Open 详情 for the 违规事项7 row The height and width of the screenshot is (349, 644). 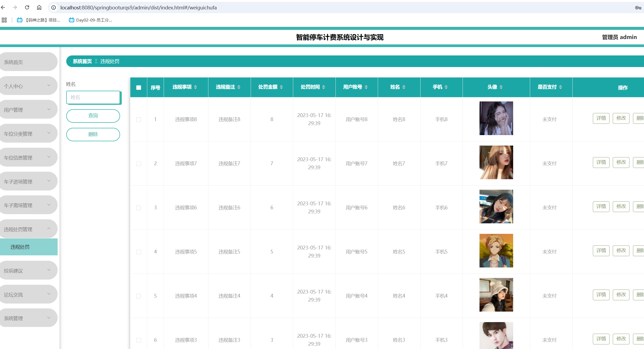601,162
